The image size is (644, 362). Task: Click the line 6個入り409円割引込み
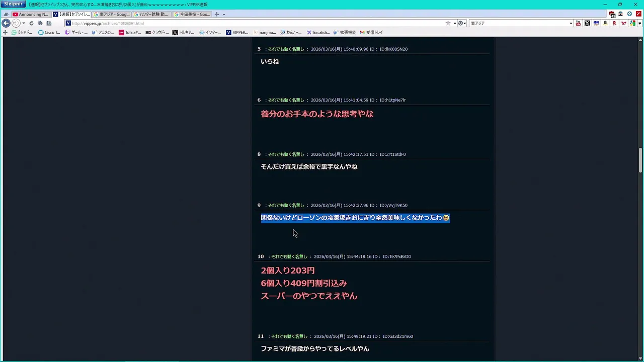pyautogui.click(x=304, y=283)
